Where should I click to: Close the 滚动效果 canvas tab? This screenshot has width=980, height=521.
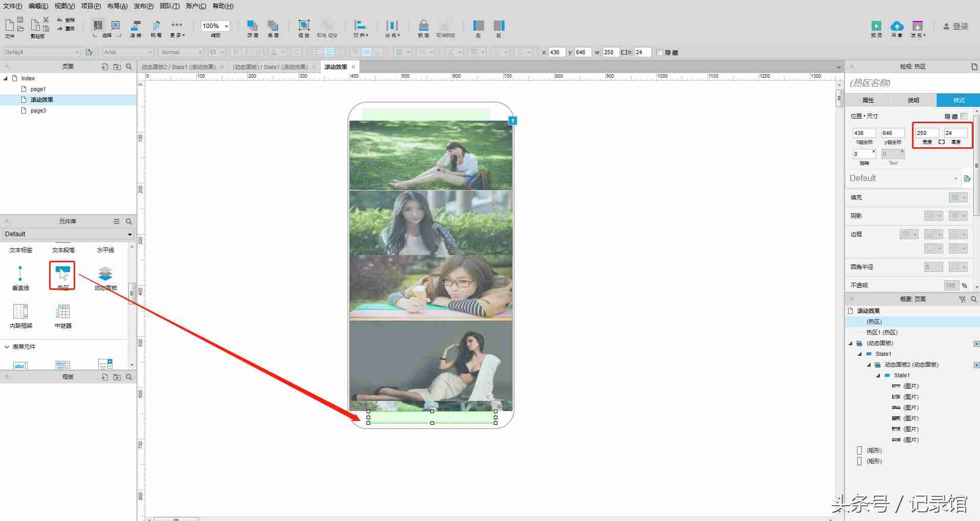click(353, 67)
